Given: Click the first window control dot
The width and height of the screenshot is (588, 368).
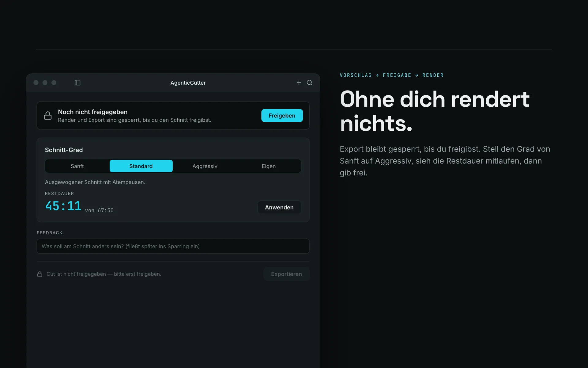Looking at the screenshot, I should click(36, 83).
